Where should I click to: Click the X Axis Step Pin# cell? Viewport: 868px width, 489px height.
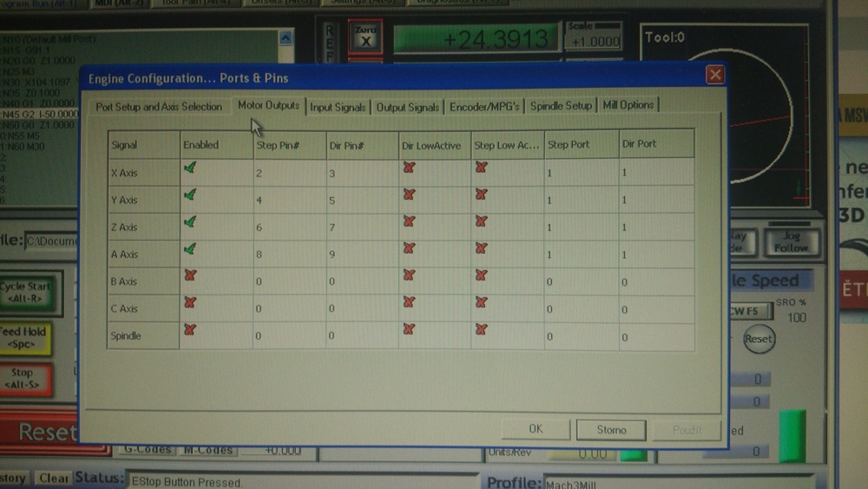[288, 173]
